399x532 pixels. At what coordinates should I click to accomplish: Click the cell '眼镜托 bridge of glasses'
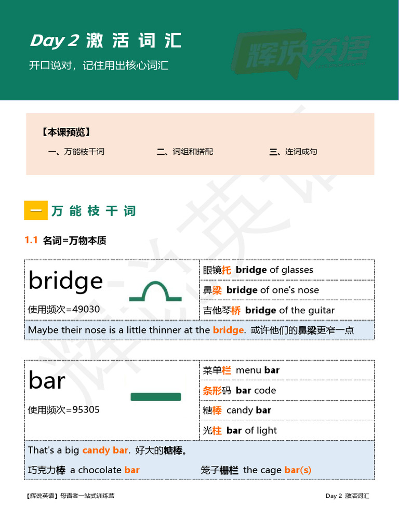pos(287,270)
